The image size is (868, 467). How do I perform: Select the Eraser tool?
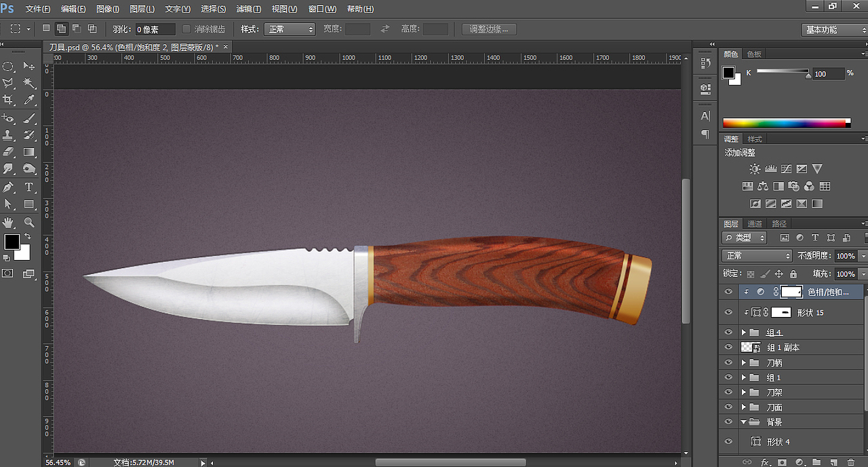coord(8,152)
